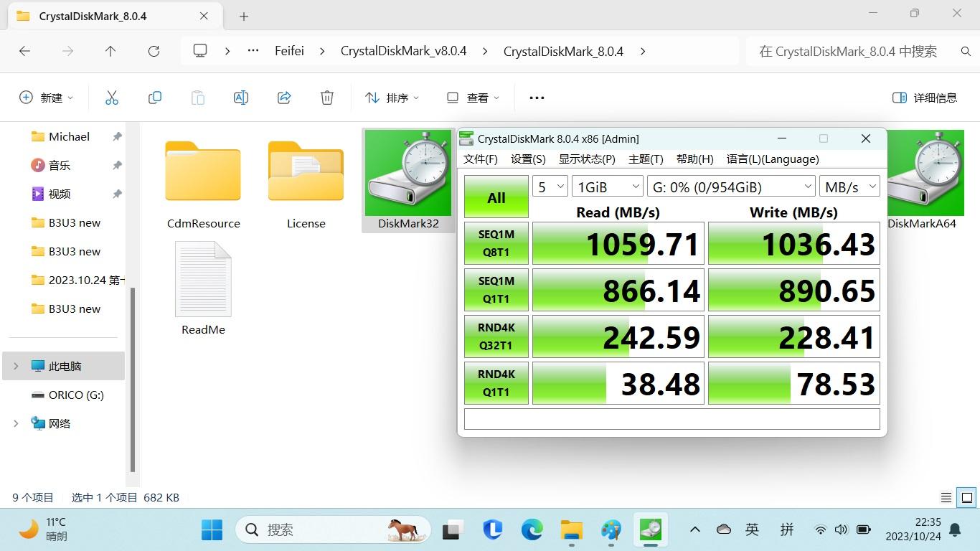This screenshot has height=551, width=980.
Task: Click the comment text field below results
Action: [672, 419]
